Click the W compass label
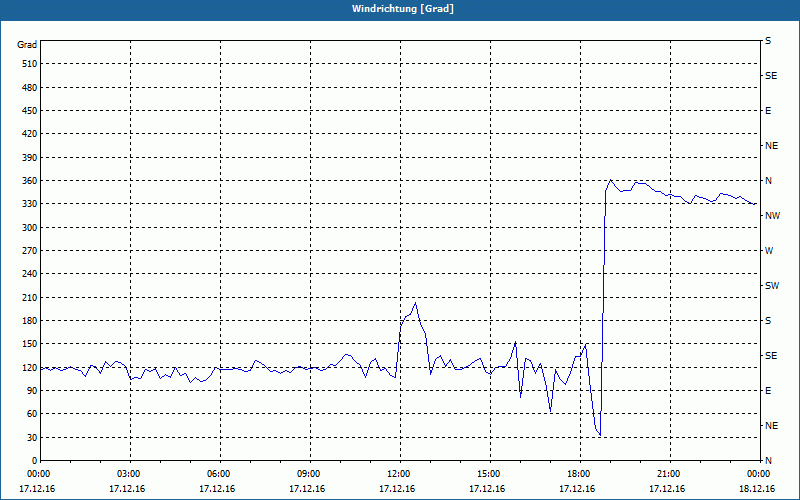 769,251
